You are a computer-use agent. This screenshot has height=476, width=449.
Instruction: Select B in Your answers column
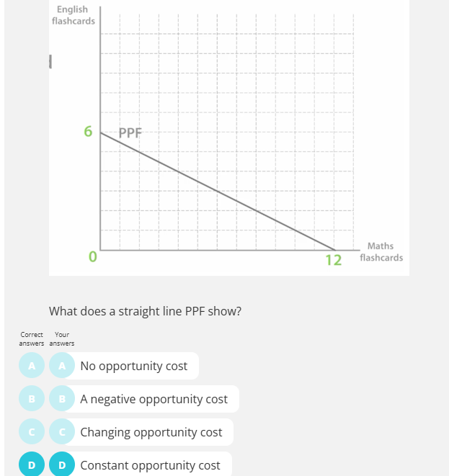pos(62,399)
